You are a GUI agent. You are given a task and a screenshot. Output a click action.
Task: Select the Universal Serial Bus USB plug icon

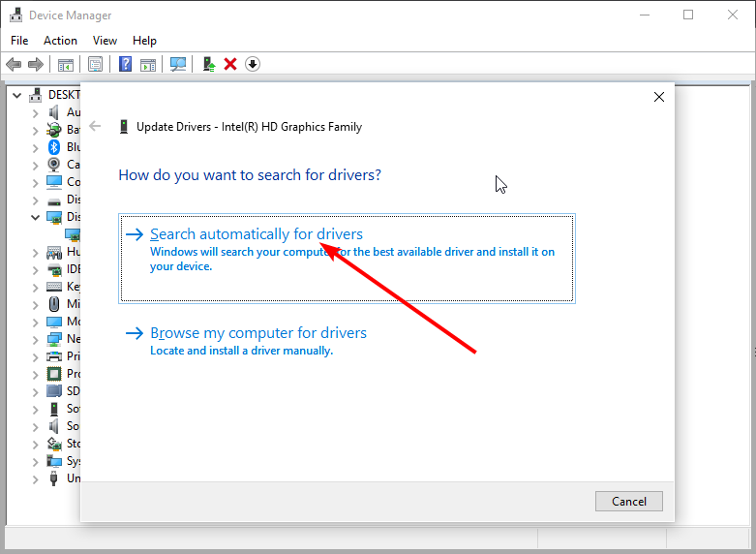[x=54, y=478]
